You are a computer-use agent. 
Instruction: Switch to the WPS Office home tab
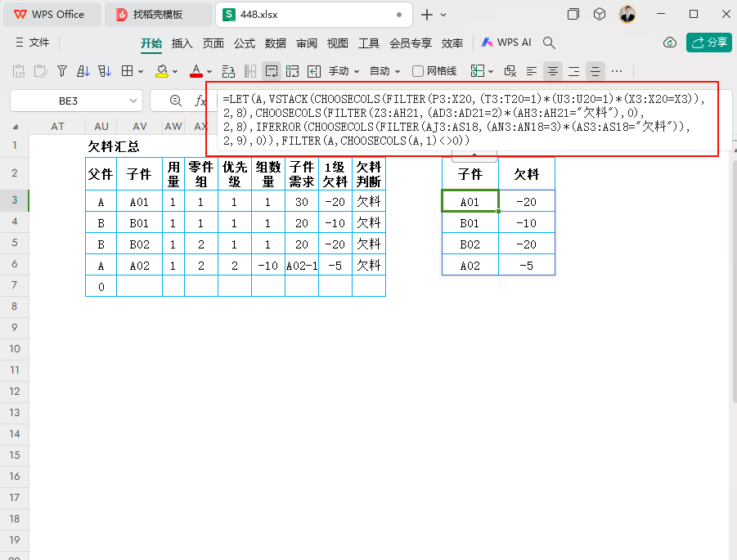tap(52, 15)
